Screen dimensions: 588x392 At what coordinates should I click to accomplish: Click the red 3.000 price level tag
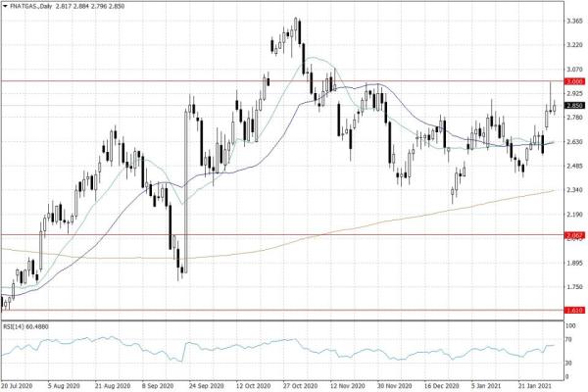click(574, 81)
